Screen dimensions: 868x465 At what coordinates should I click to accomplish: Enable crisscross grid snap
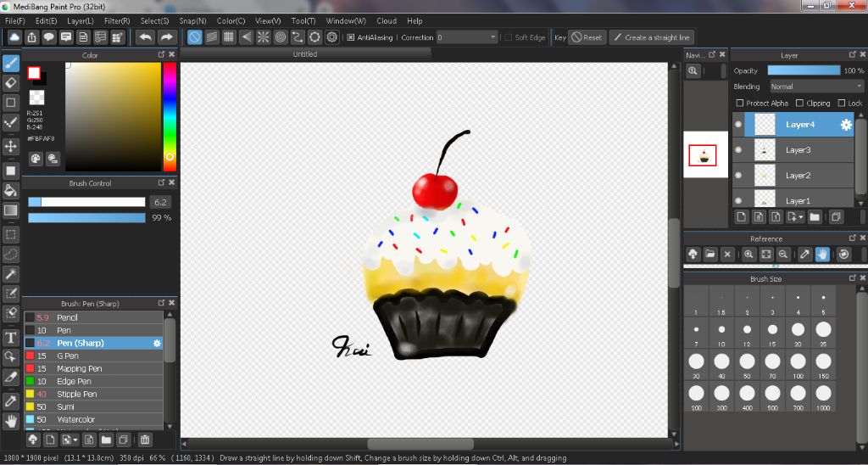[229, 37]
